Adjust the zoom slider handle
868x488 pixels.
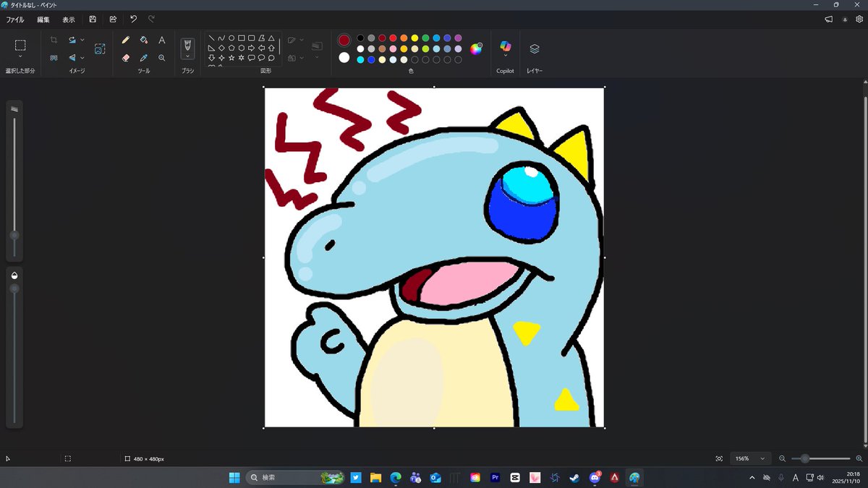click(805, 458)
